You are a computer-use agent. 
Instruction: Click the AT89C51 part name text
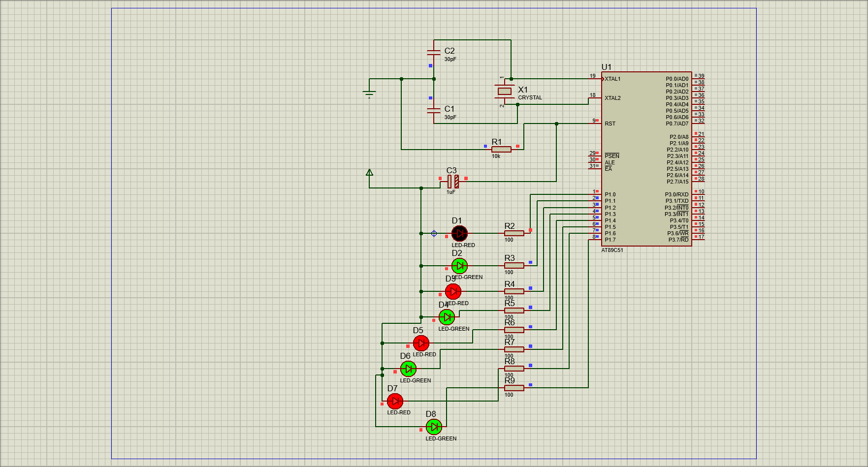pyautogui.click(x=612, y=250)
